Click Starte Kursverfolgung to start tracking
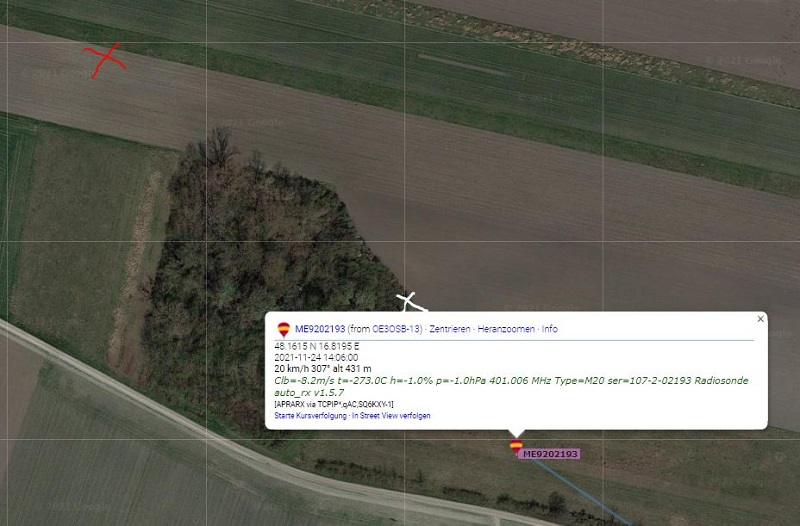 click(310, 416)
